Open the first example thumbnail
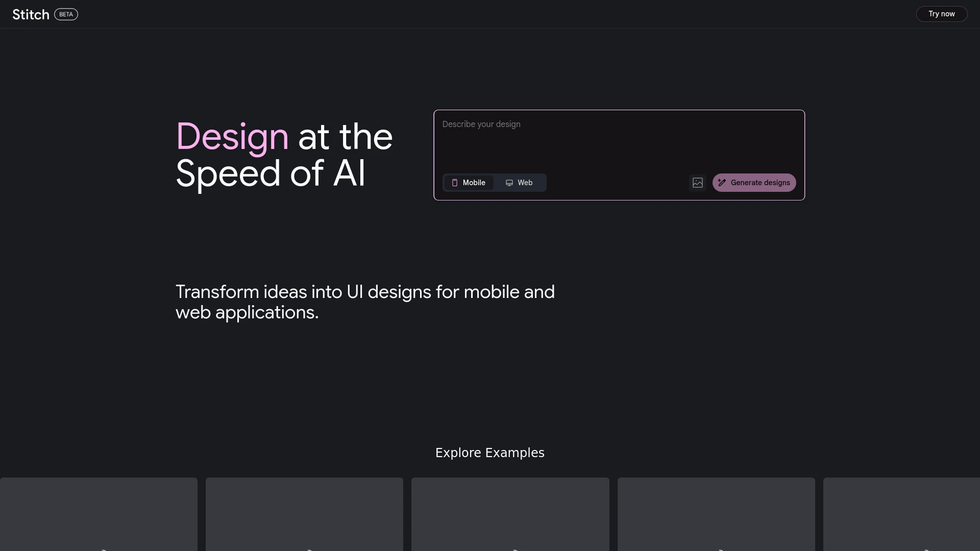This screenshot has width=980, height=551. point(99,510)
